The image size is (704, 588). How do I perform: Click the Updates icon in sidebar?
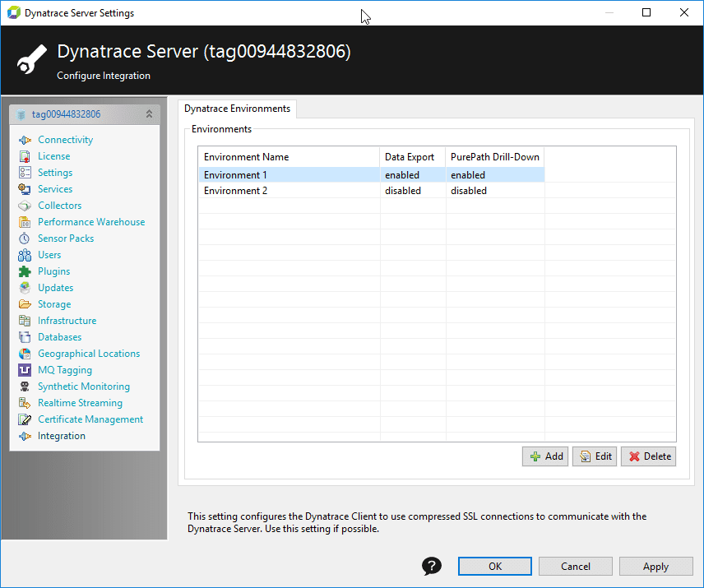coord(25,288)
